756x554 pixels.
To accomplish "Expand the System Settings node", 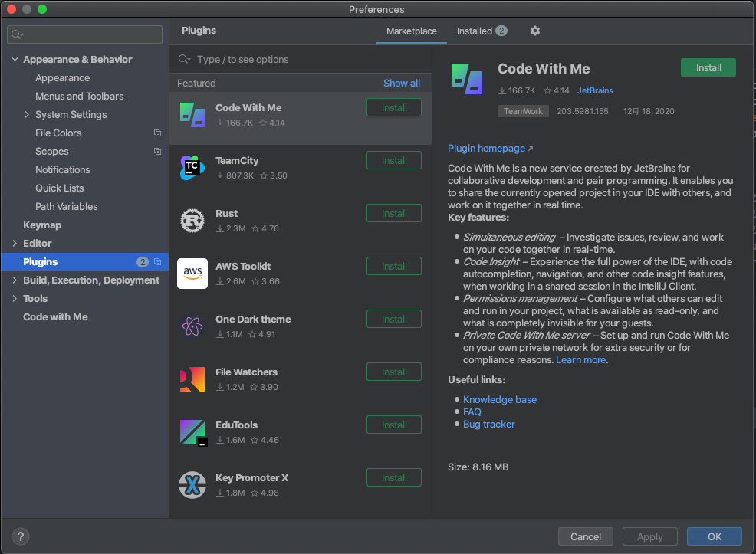I will pos(27,115).
